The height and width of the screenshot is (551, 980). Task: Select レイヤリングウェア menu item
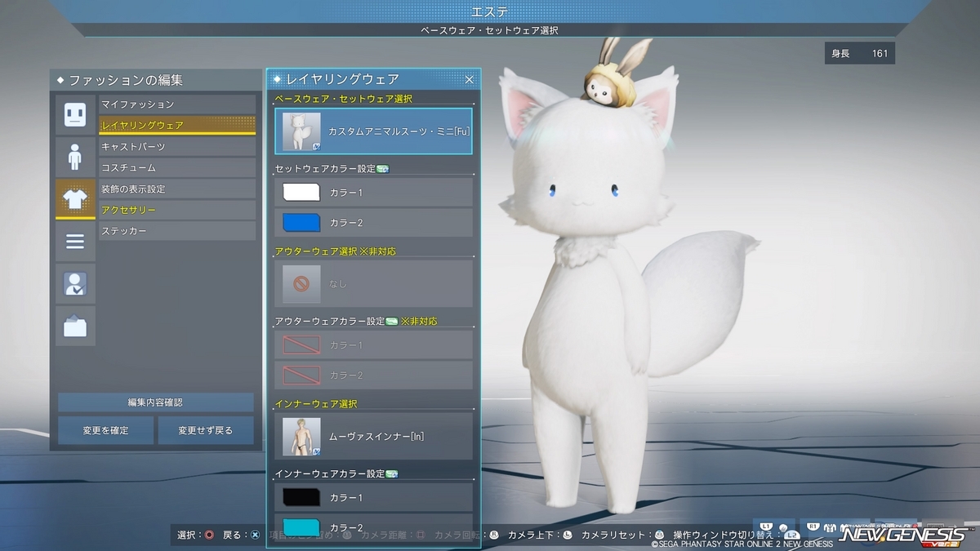click(177, 125)
